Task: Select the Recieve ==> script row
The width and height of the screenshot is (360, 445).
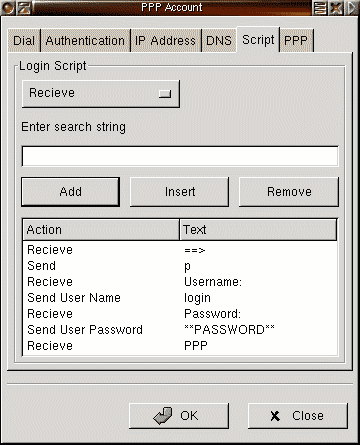Action: click(180, 250)
